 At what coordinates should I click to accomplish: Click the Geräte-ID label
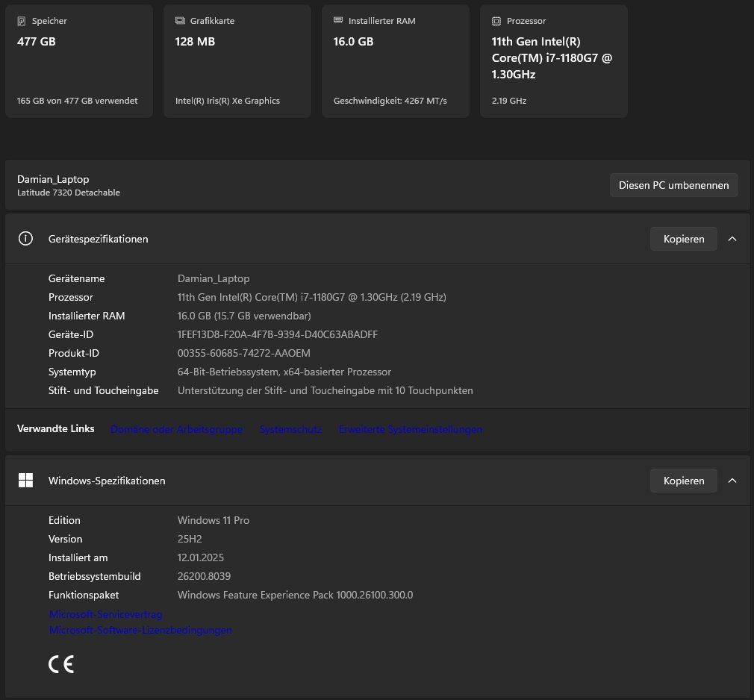71,334
